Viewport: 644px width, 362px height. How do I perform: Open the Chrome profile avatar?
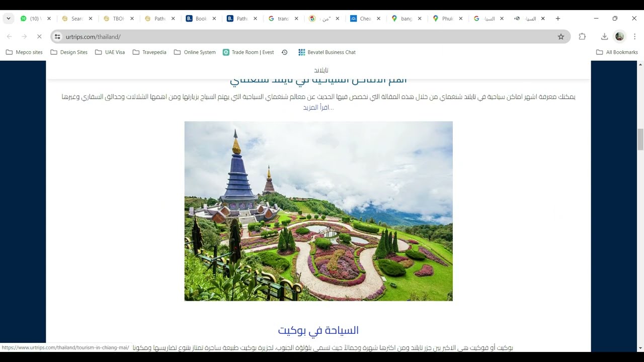point(619,37)
